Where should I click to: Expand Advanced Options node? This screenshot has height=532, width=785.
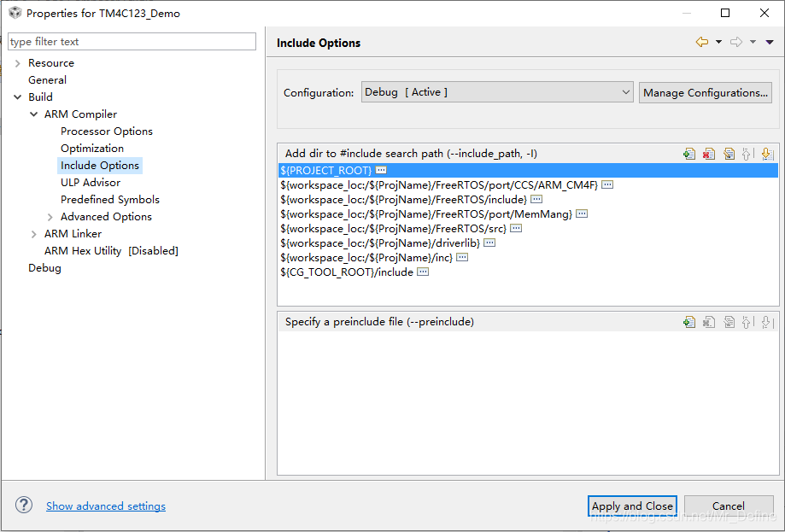[50, 217]
